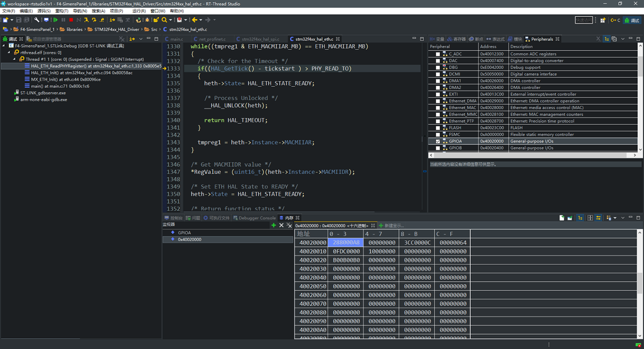Check the C_ADC peripheral checkbox

[438, 54]
